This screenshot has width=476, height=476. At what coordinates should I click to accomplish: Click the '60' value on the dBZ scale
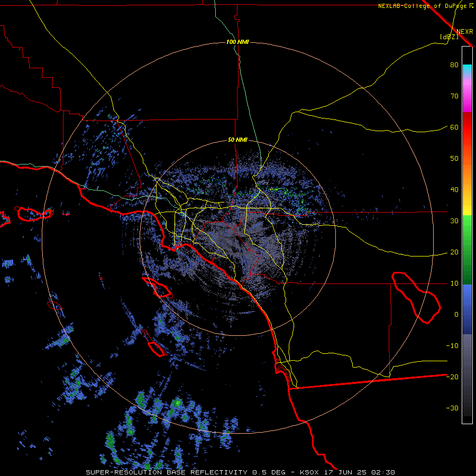click(x=454, y=127)
